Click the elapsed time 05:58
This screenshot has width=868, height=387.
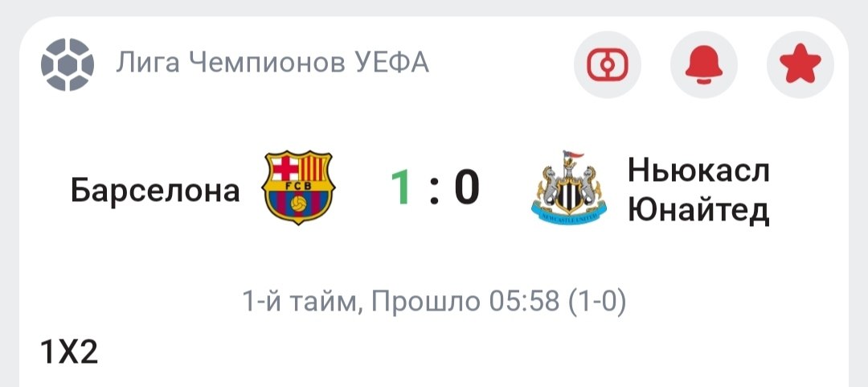pos(524,302)
